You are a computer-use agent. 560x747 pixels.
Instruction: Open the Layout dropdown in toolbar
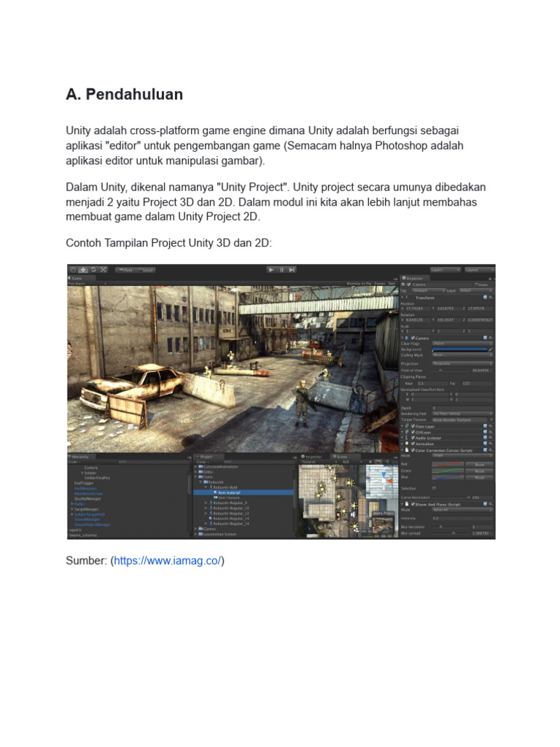pyautogui.click(x=480, y=270)
